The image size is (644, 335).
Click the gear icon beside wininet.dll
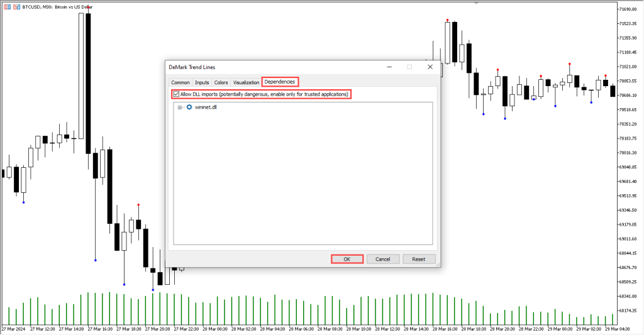(x=189, y=107)
